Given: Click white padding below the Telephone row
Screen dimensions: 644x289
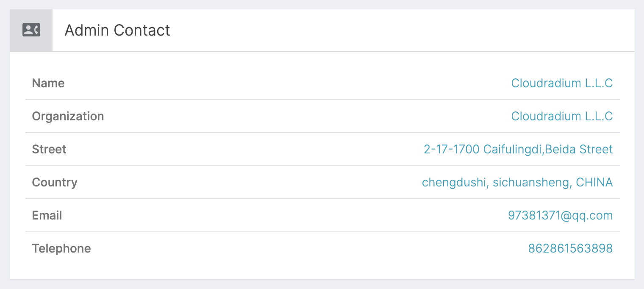Looking at the screenshot, I should coord(322,272).
